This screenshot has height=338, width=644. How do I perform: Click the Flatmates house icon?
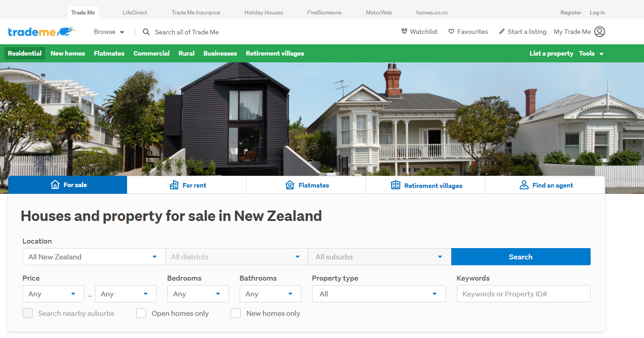click(290, 185)
